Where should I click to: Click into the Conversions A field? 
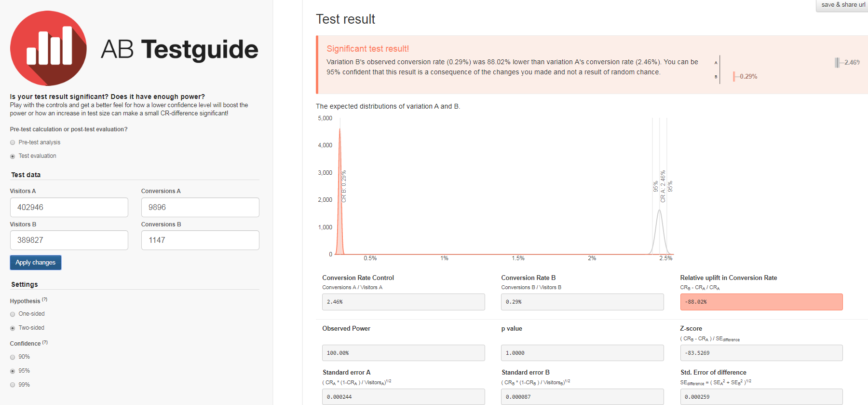click(200, 207)
